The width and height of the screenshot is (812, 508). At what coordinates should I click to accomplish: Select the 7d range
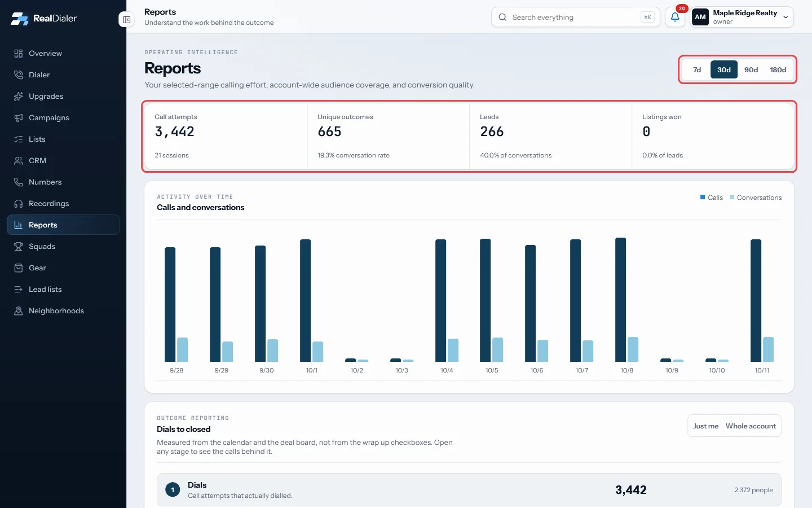click(x=697, y=70)
